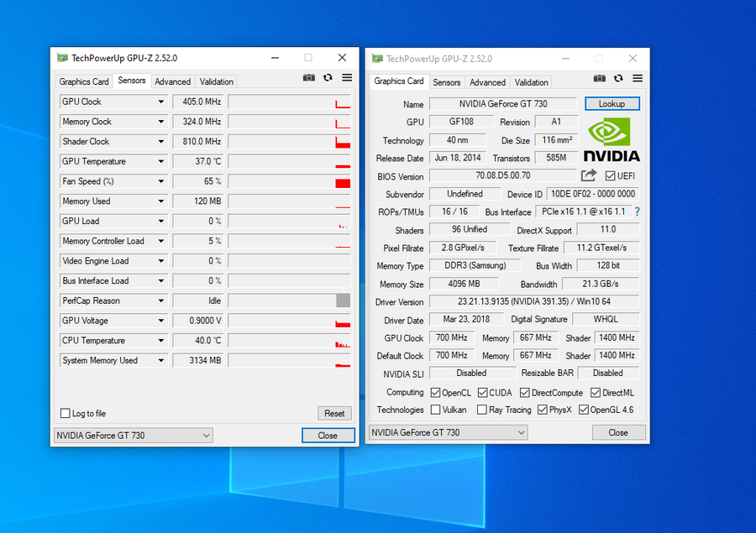Click the Reset button

point(334,413)
